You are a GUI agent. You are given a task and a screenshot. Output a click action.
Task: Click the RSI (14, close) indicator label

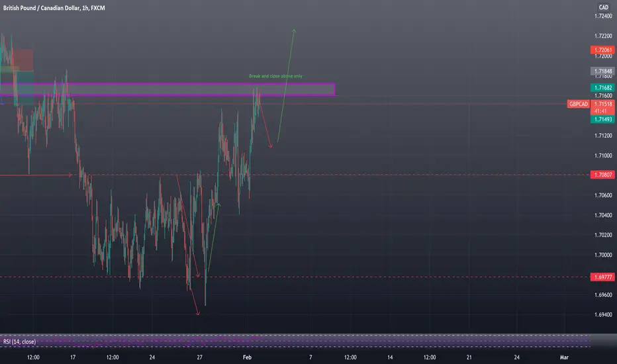[19, 341]
